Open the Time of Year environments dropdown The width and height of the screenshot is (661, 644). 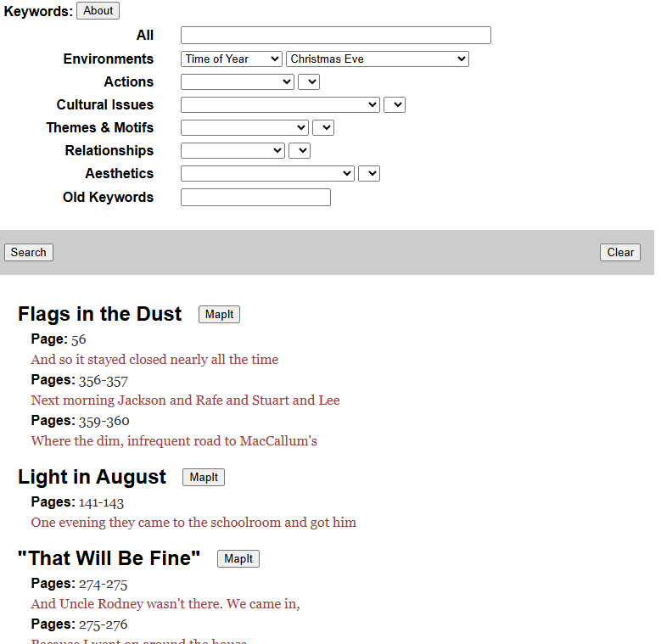[231, 59]
